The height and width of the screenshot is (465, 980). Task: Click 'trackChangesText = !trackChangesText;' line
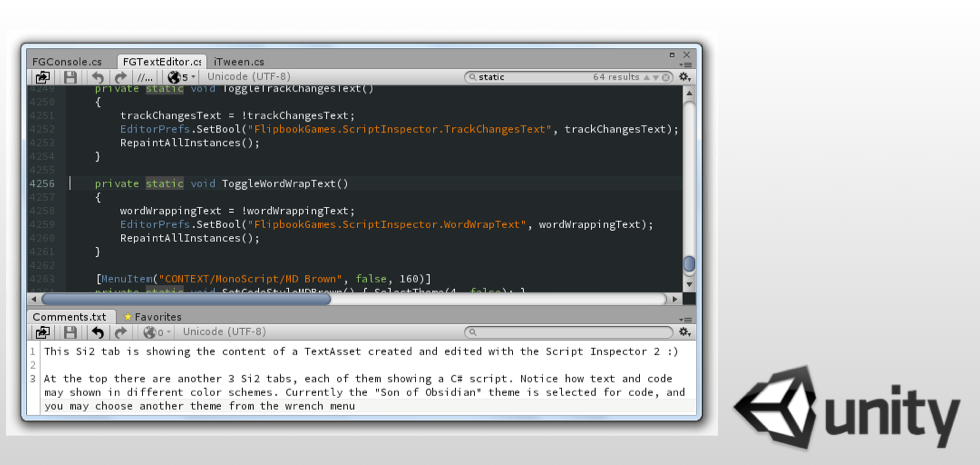point(238,116)
